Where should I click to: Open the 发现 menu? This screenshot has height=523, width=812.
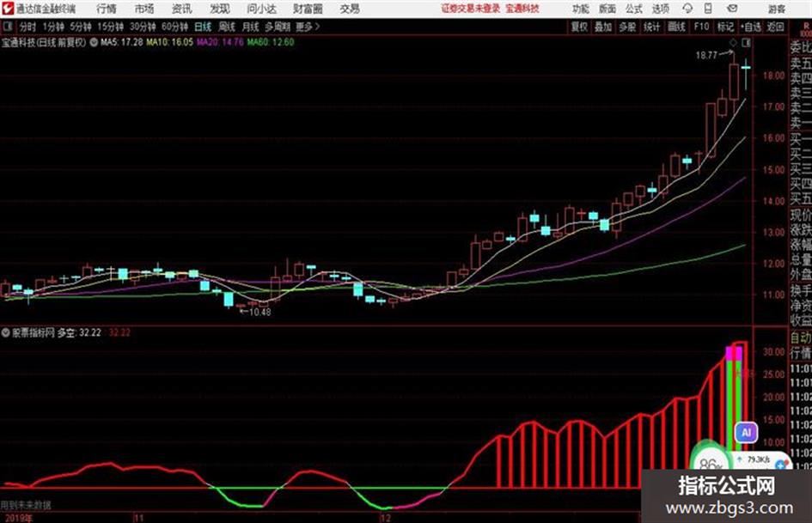click(x=220, y=9)
